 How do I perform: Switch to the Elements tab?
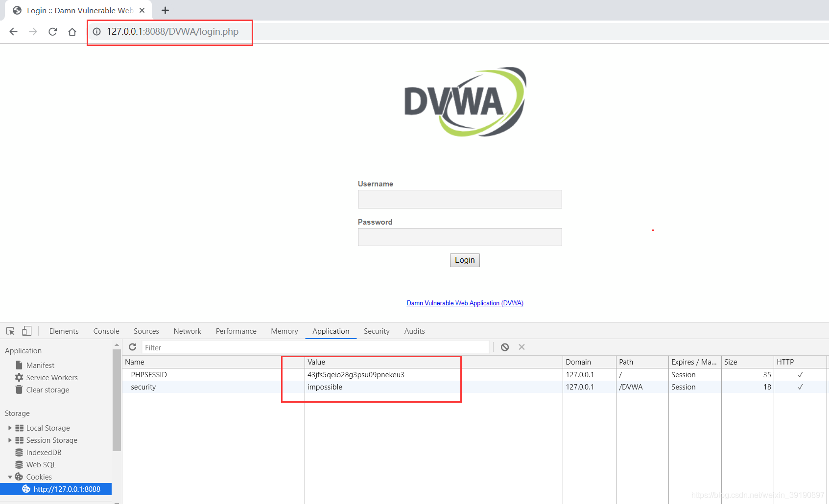pyautogui.click(x=64, y=331)
